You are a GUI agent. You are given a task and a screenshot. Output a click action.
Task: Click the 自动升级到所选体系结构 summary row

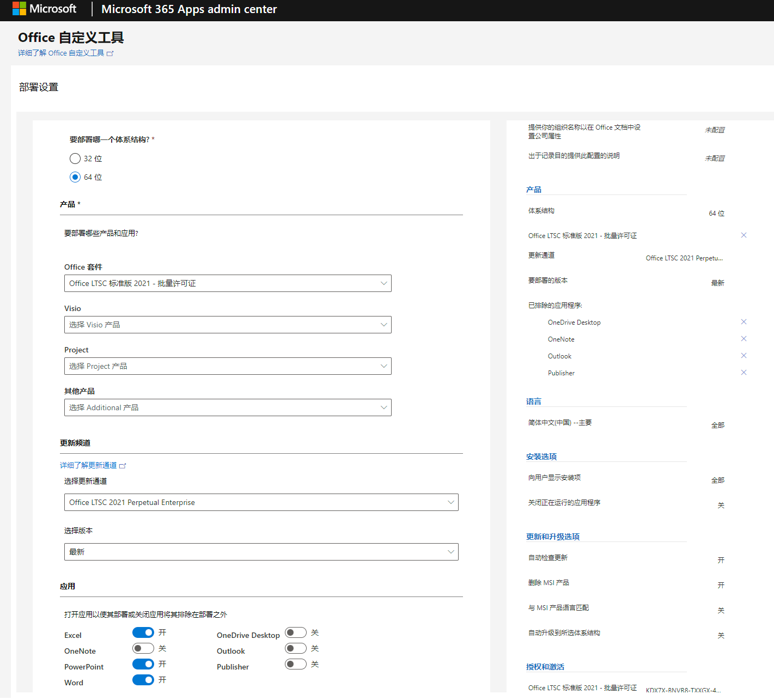tap(626, 634)
